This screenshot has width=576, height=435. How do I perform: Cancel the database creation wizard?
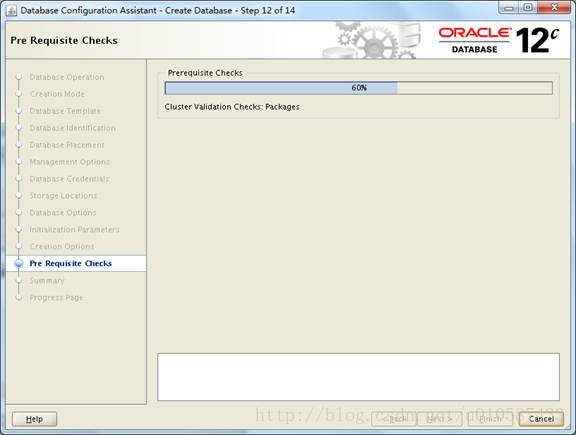tap(541, 419)
